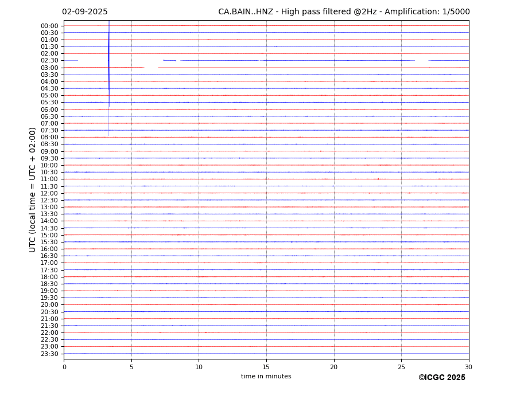Click the 03:00 trace time label
Viewport: 532px width, 399px height.
(49, 68)
